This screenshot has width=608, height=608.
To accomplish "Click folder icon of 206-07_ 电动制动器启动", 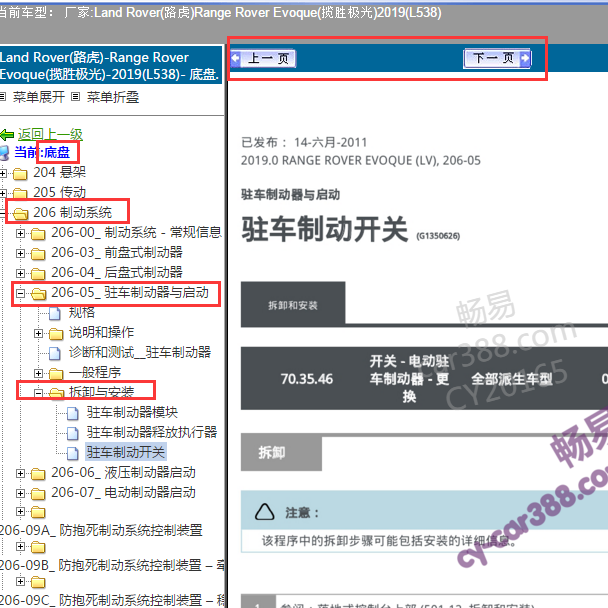I will coord(38,494).
